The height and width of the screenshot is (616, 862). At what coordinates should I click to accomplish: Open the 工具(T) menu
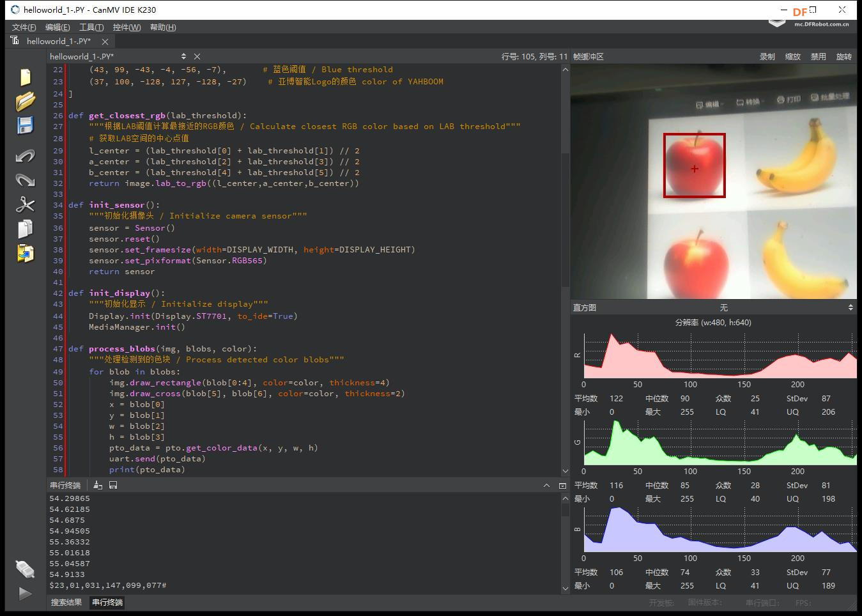click(x=91, y=27)
